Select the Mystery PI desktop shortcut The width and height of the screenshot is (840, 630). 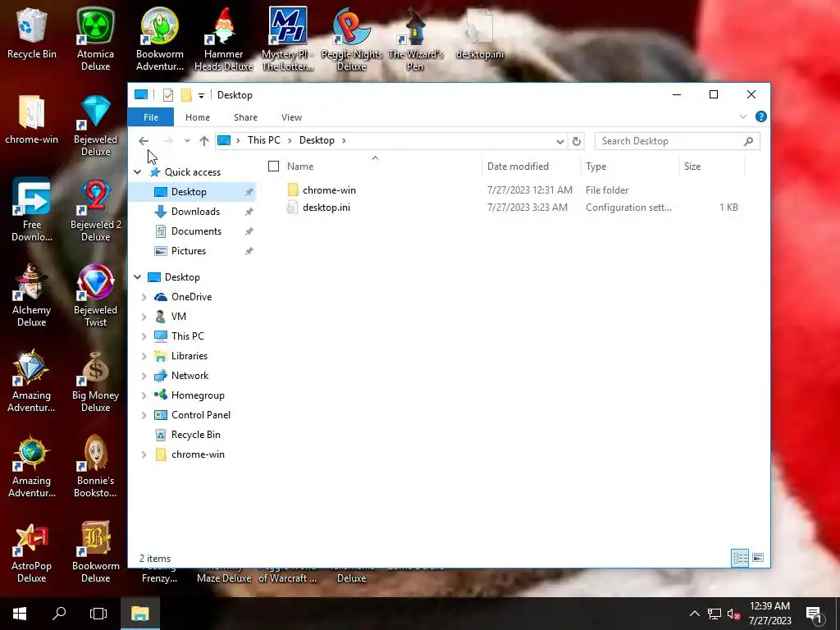[288, 39]
